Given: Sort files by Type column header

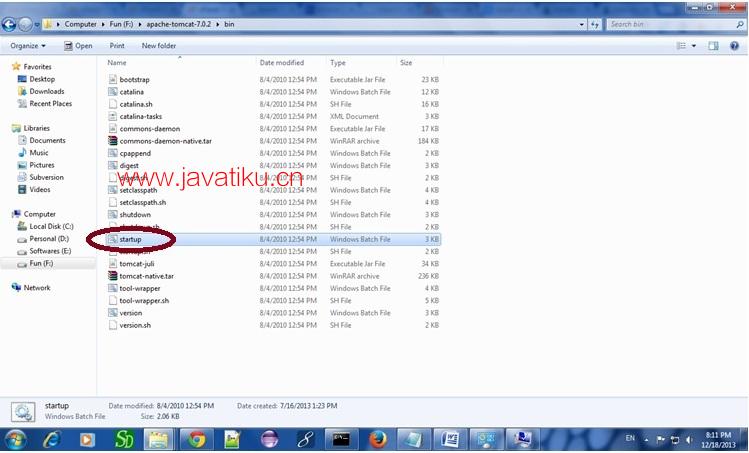Looking at the screenshot, I should 338,62.
